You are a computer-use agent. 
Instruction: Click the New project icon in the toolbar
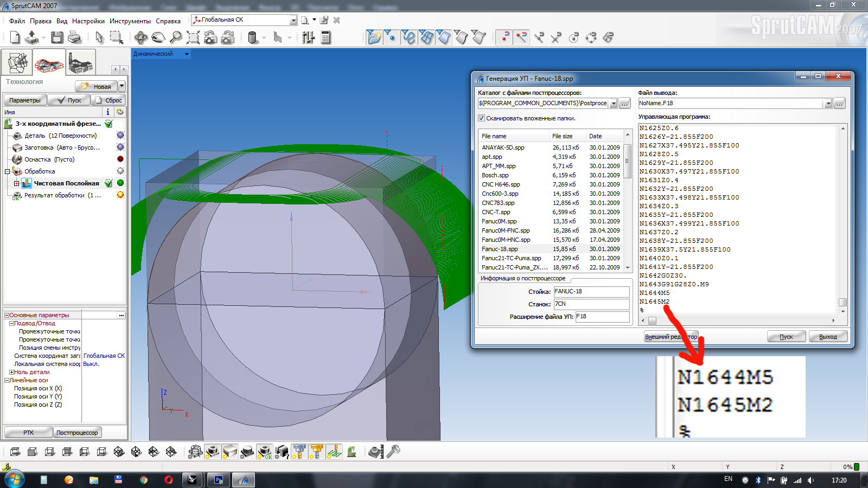[15, 37]
